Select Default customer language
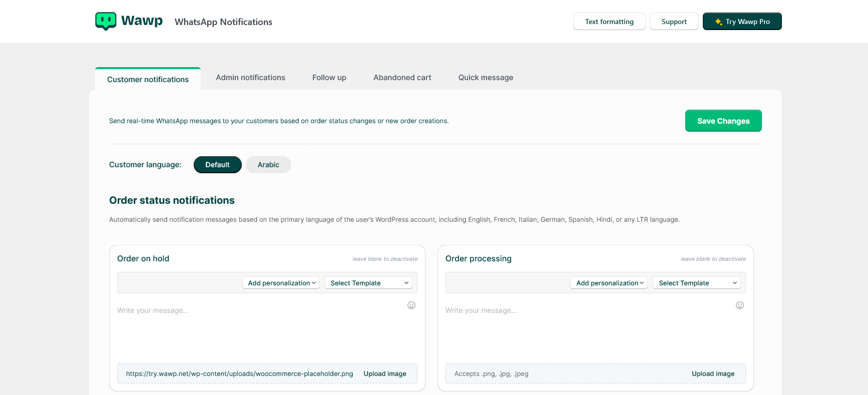The width and height of the screenshot is (868, 395). coord(217,165)
